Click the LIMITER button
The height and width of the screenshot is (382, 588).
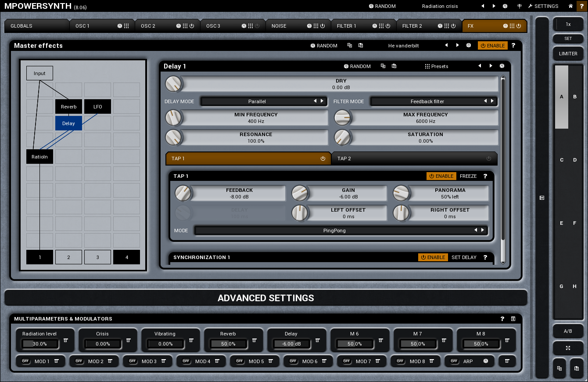click(x=568, y=54)
